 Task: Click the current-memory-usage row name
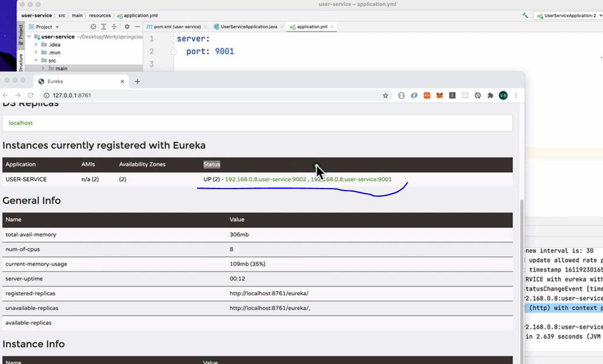click(36, 264)
